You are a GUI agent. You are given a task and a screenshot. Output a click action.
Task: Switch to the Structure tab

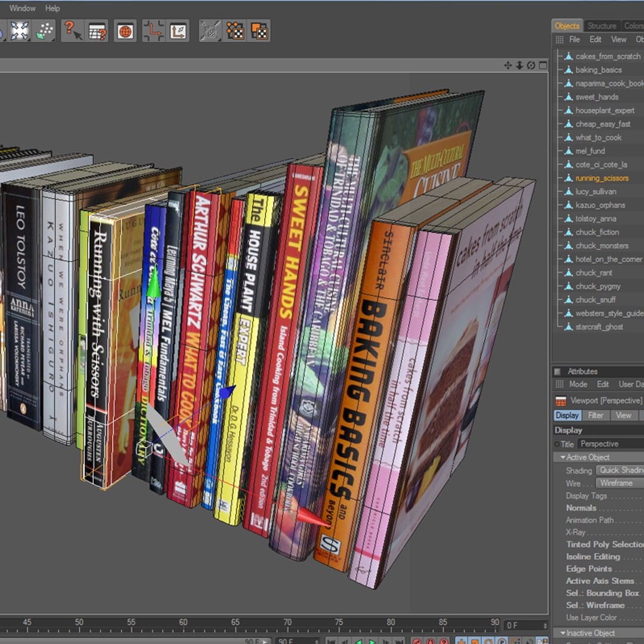point(602,26)
